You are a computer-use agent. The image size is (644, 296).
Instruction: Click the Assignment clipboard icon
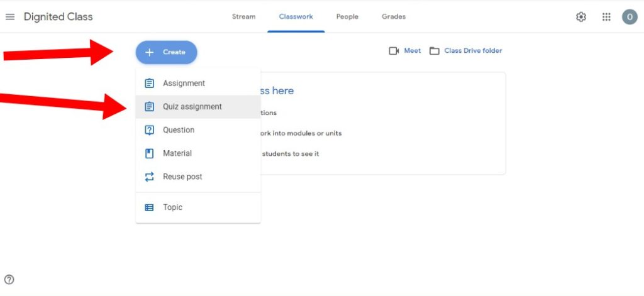(x=150, y=84)
